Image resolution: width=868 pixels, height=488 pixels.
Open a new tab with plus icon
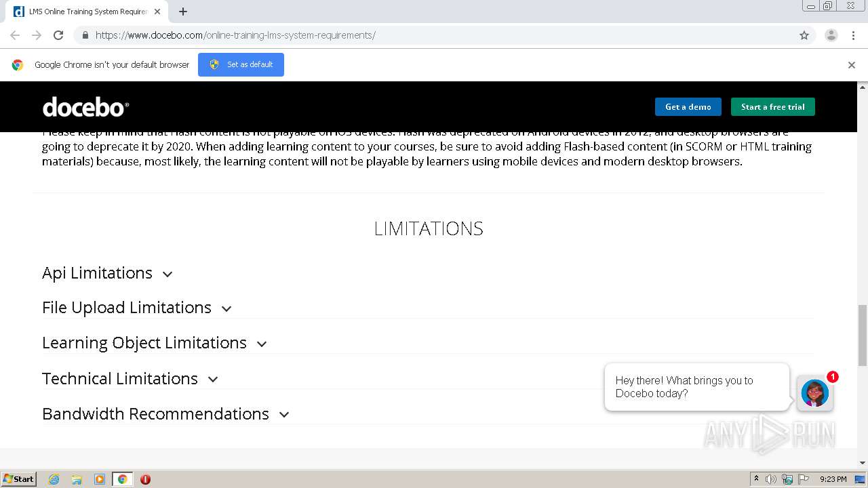(183, 12)
